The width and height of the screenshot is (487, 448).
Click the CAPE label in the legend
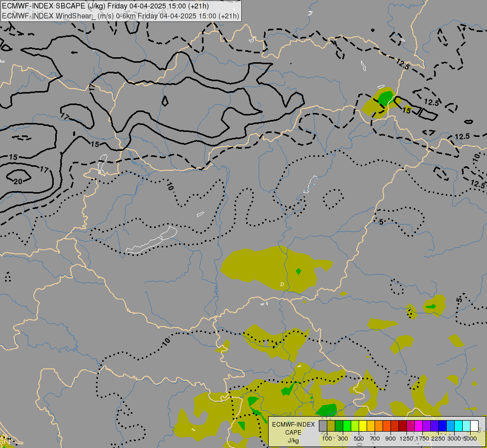[x=293, y=433]
